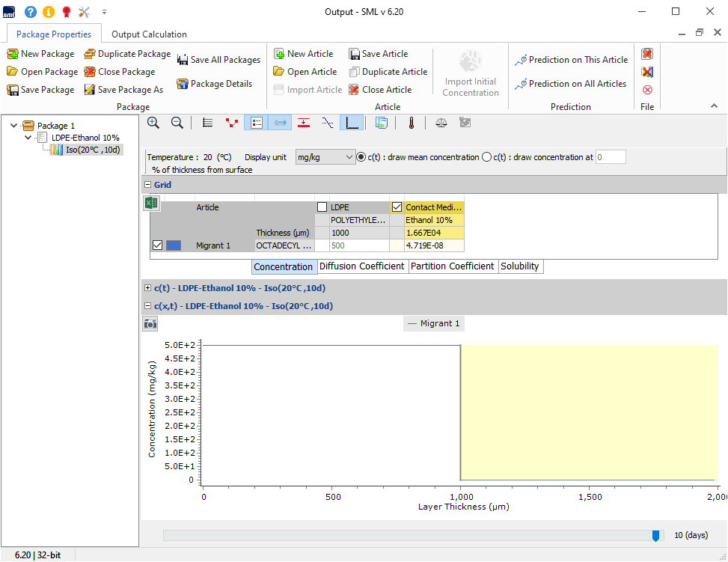This screenshot has height=562, width=728.
Task: Take chart snapshot with camera icon
Action: (150, 323)
